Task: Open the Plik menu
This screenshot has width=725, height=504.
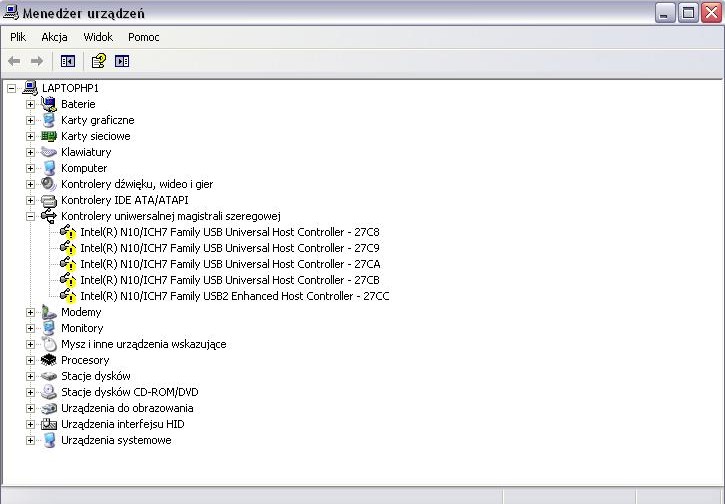Action: click(18, 37)
